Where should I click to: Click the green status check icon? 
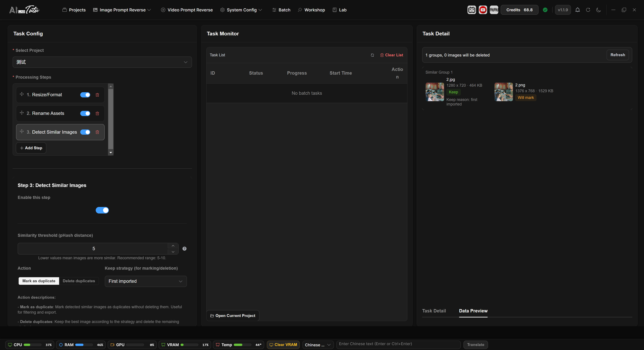coord(545,10)
